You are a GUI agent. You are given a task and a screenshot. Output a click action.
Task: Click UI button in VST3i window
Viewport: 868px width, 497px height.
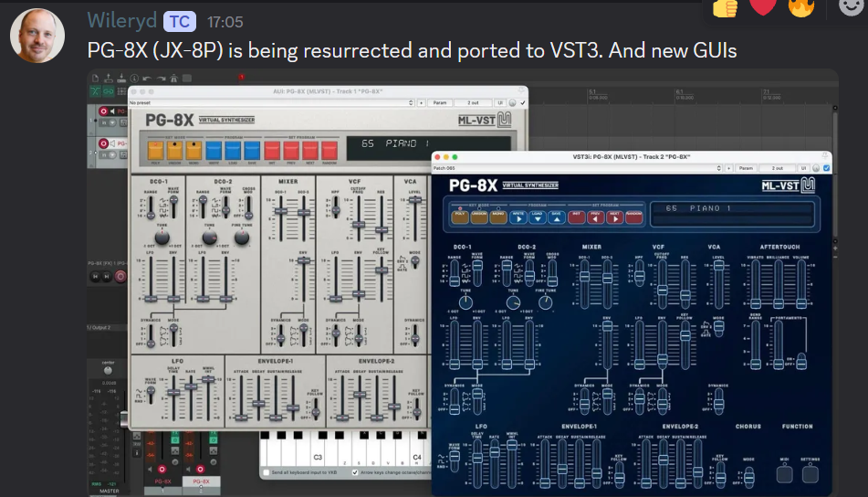[x=803, y=168]
